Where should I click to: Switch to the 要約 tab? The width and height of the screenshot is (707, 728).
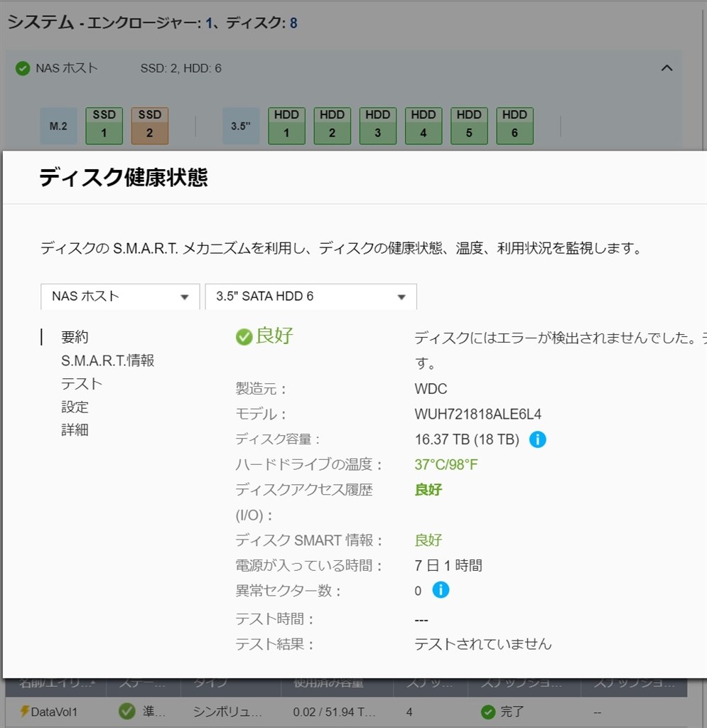74,337
